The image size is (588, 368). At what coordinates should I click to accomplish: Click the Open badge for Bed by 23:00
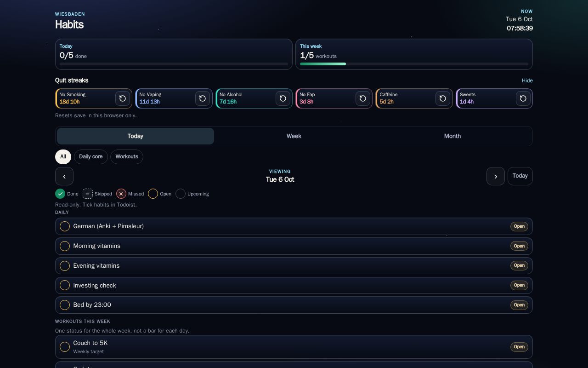519,305
